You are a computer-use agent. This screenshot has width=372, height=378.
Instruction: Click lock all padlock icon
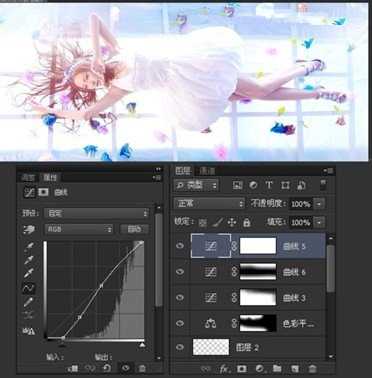pyautogui.click(x=247, y=222)
